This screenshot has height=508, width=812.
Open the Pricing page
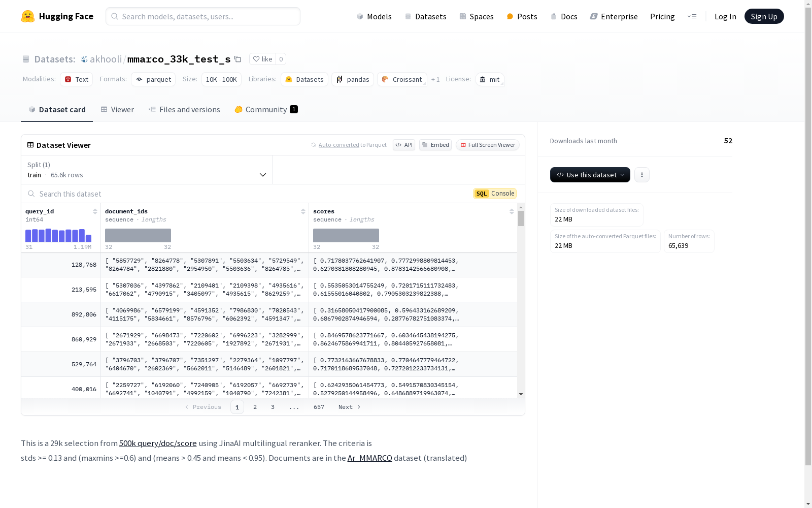[x=662, y=16]
